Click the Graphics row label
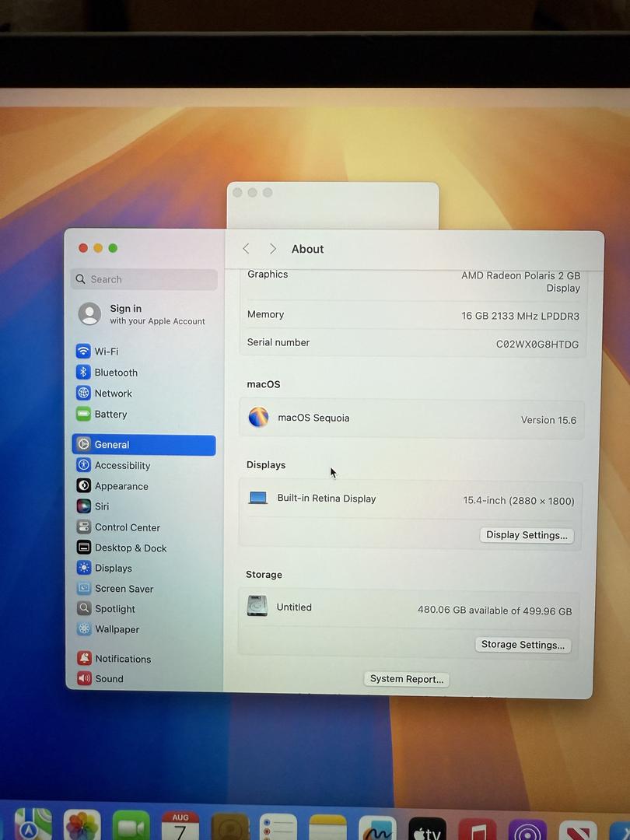Image resolution: width=630 pixels, height=840 pixels. [x=268, y=275]
